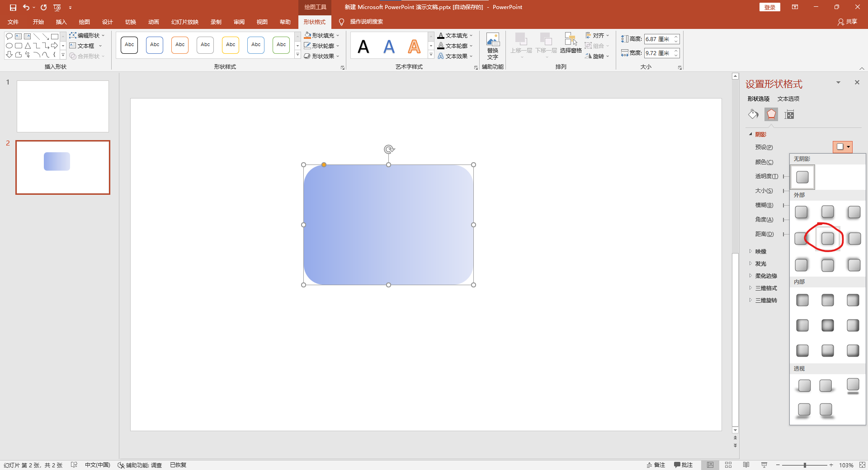Viewport: 868px width, 470px height.
Task: Choose the no-shadow preset thumbnail
Action: [802, 177]
